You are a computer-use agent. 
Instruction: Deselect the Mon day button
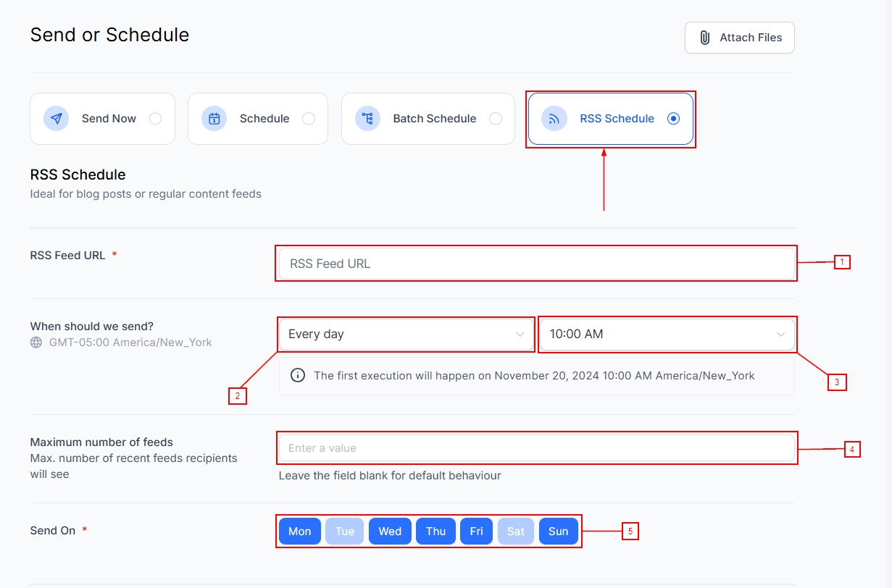(x=300, y=532)
